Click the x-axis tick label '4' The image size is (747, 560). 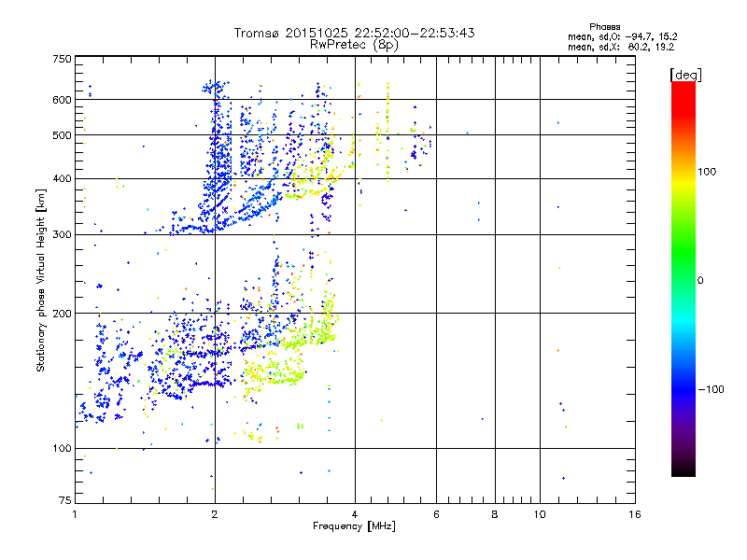click(355, 514)
